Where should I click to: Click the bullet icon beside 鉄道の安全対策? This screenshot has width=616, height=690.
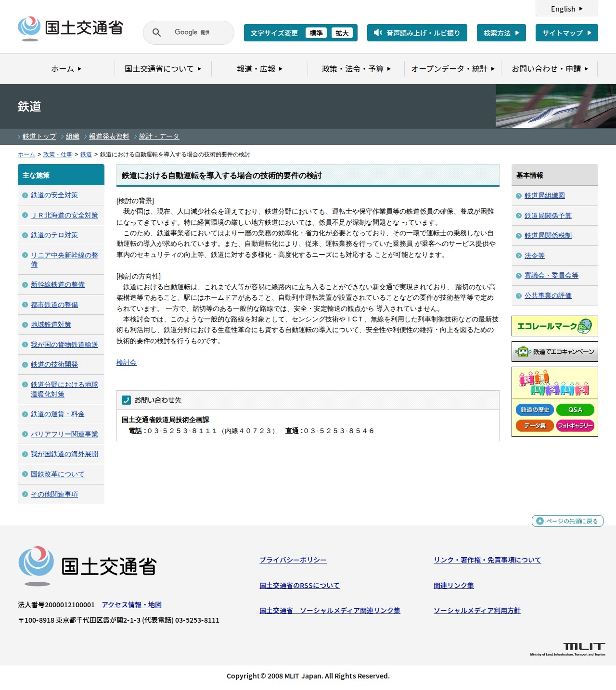pyautogui.click(x=25, y=195)
